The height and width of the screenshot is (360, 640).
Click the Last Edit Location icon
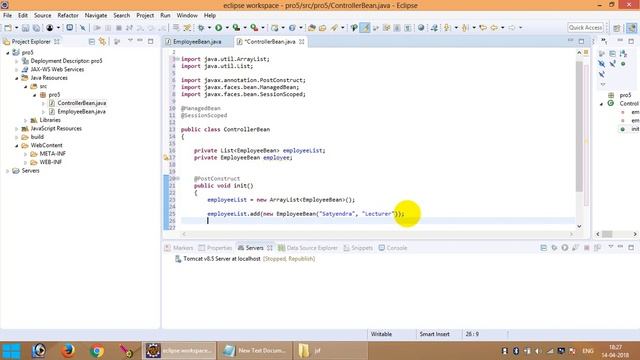click(x=484, y=28)
